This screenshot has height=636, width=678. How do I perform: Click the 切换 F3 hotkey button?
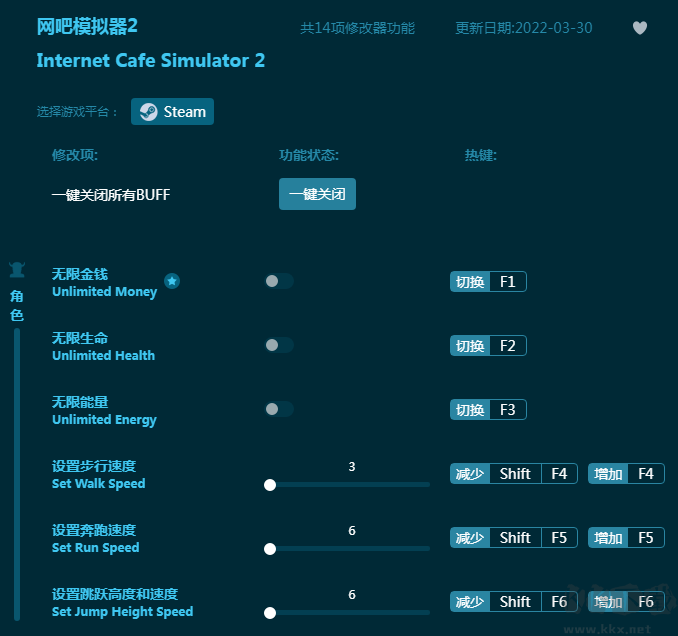tap(488, 410)
